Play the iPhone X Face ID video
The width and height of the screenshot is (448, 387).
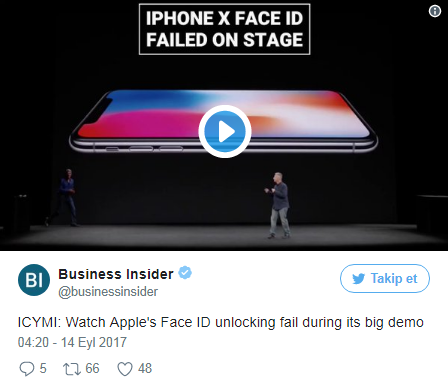(x=225, y=131)
